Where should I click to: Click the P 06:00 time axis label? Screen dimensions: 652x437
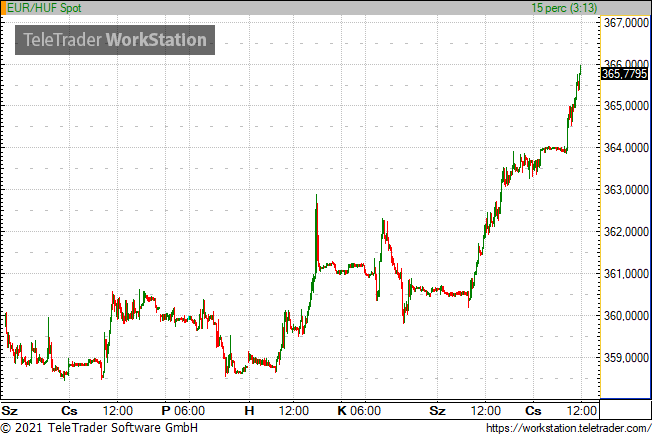pos(183,411)
